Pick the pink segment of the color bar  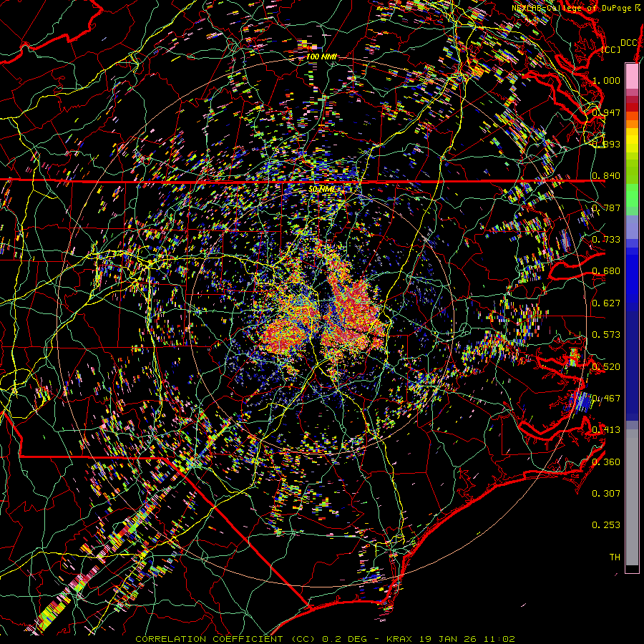[x=632, y=76]
